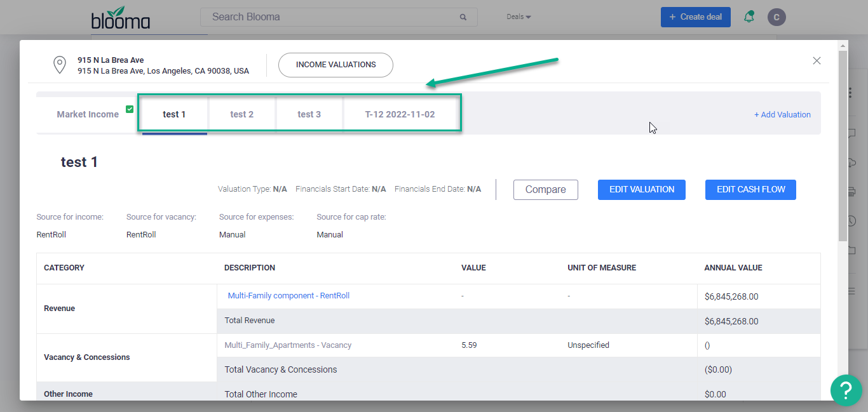Click the DESCRIPTION column header
This screenshot has width=868, height=412.
(x=250, y=268)
